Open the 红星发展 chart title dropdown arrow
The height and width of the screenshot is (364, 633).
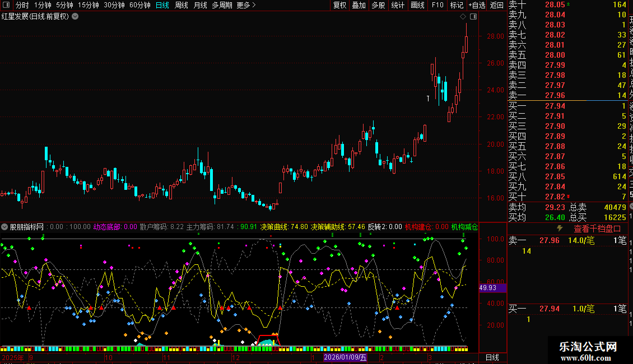click(x=76, y=16)
